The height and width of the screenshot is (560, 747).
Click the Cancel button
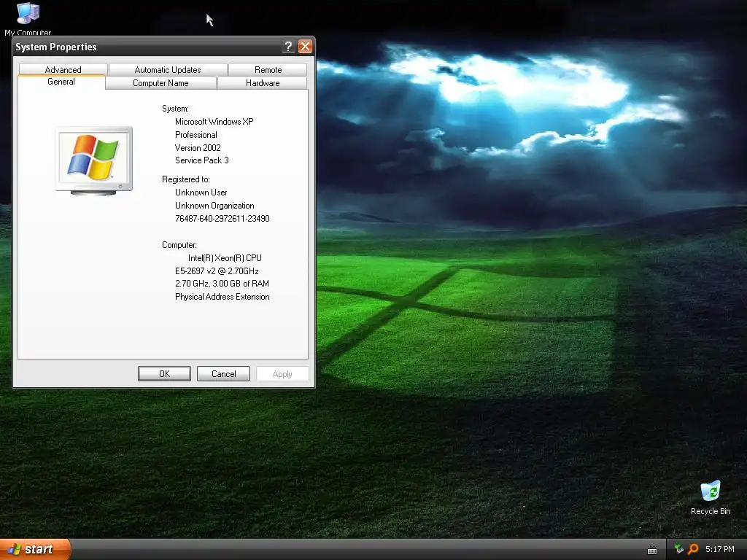pyautogui.click(x=223, y=374)
